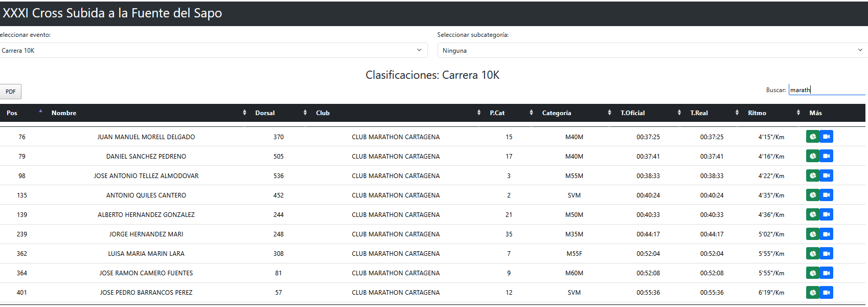Select name JOSE PEDRO BARRANCOS PEREZ

click(146, 293)
